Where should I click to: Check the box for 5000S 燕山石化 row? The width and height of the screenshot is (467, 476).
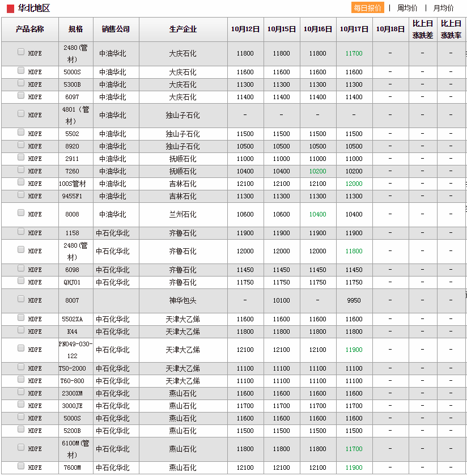20,416
